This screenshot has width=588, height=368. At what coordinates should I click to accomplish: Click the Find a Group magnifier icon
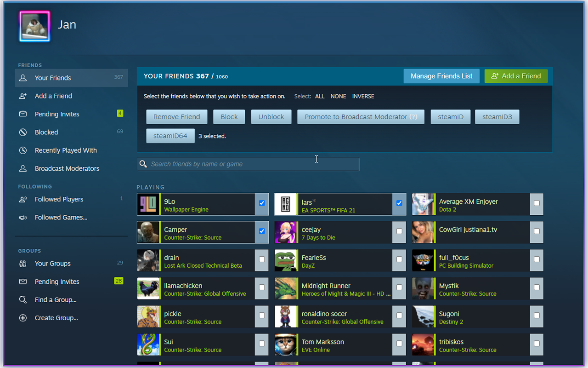coord(23,299)
